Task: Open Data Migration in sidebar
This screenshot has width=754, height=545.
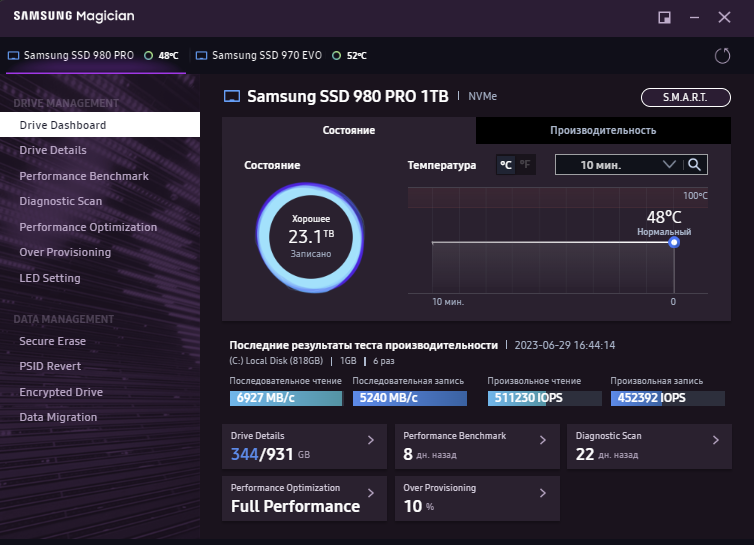Action: click(x=58, y=417)
